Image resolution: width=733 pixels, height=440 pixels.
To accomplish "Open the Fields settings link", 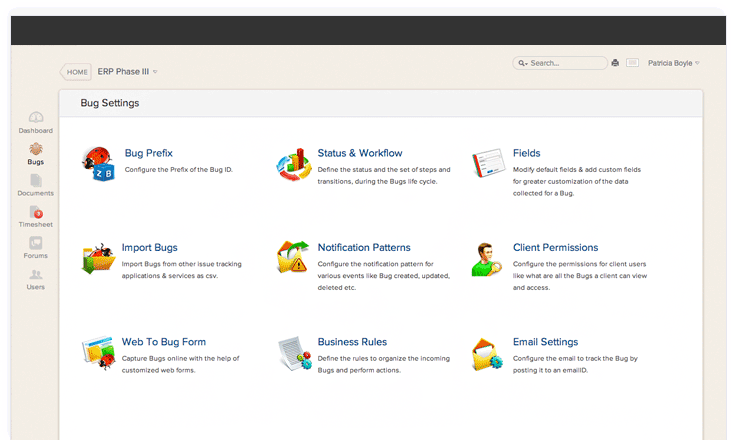I will [x=526, y=153].
